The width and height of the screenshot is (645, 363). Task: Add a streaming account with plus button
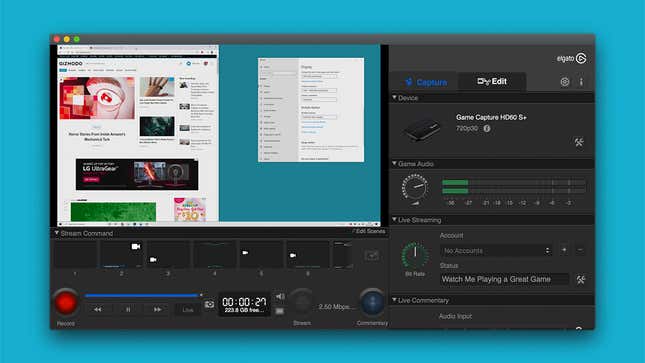(x=564, y=250)
